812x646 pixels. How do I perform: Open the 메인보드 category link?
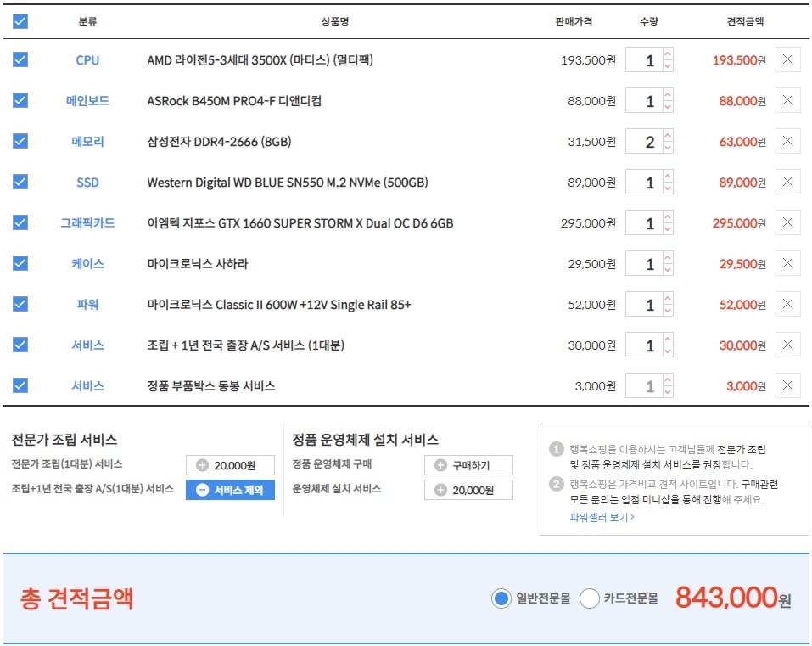click(x=87, y=101)
